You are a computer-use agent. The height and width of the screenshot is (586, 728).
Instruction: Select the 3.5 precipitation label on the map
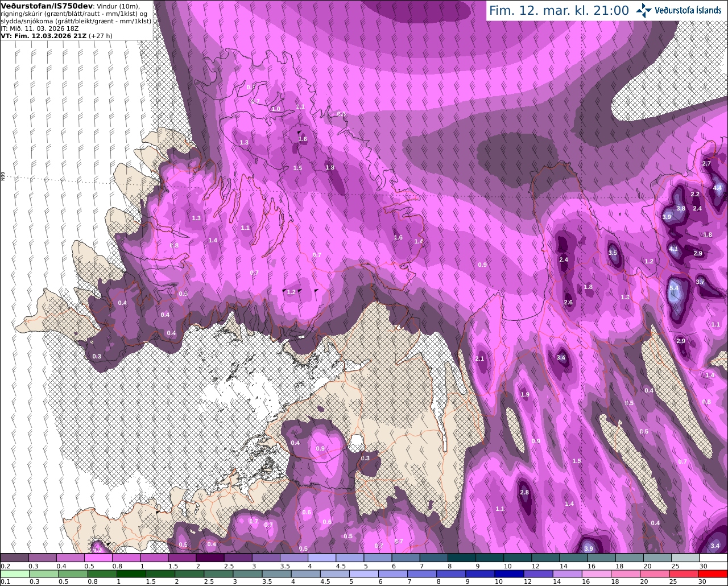(613, 253)
